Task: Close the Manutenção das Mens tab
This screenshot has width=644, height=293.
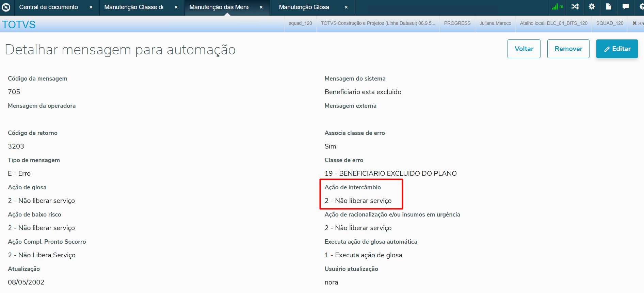Action: [261, 7]
